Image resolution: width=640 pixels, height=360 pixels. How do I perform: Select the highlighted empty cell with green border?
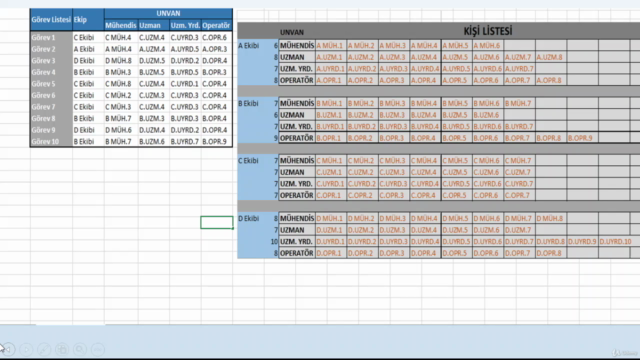pos(217,222)
